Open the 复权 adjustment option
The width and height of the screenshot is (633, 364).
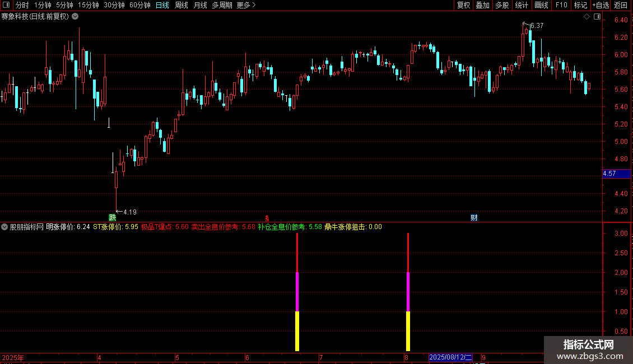click(463, 5)
